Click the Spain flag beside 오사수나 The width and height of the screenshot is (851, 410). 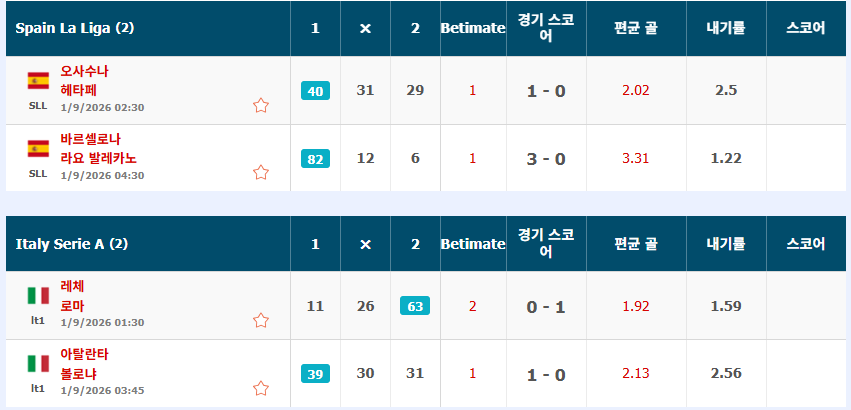click(x=38, y=80)
